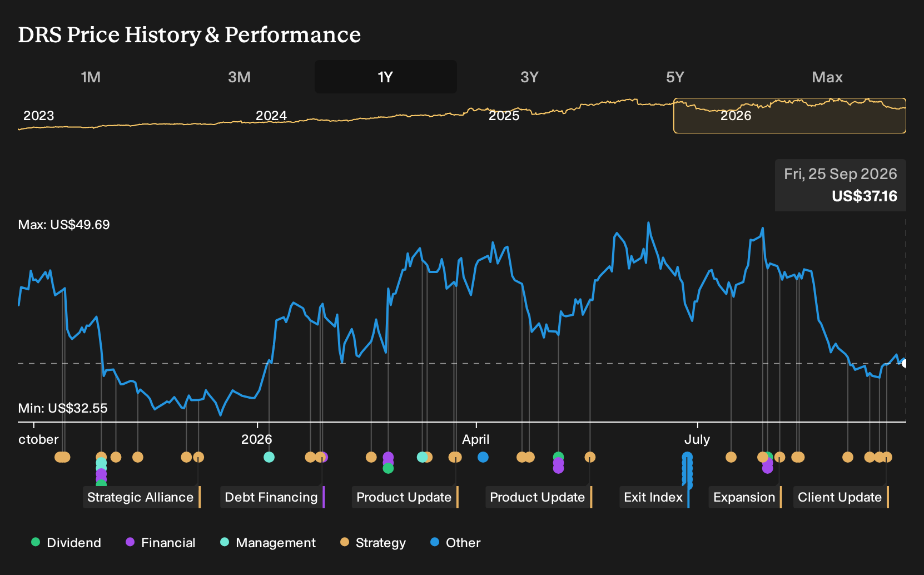Viewport: 924px width, 575px height.
Task: Click the blue Other marker after April
Action: (483, 457)
